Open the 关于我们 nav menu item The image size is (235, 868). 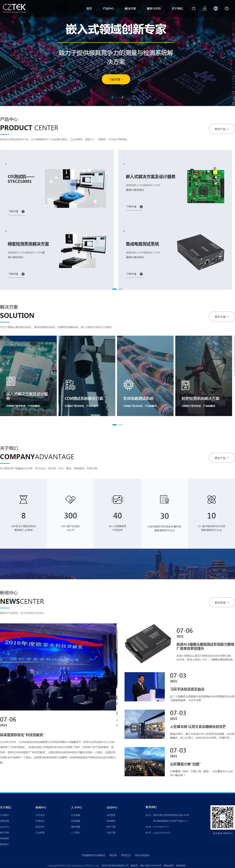pos(177,8)
